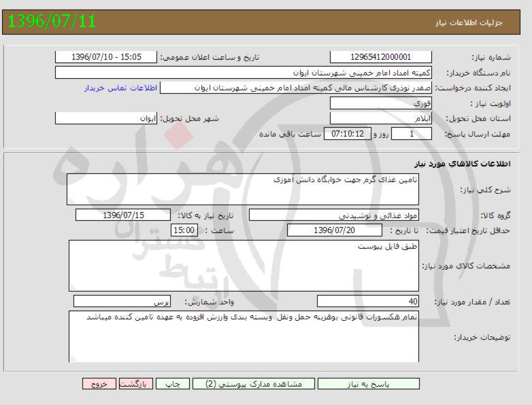Click the گروه کالا field مواد غذائی و نوشیدنی
The height and width of the screenshot is (405, 532).
pyautogui.click(x=334, y=215)
